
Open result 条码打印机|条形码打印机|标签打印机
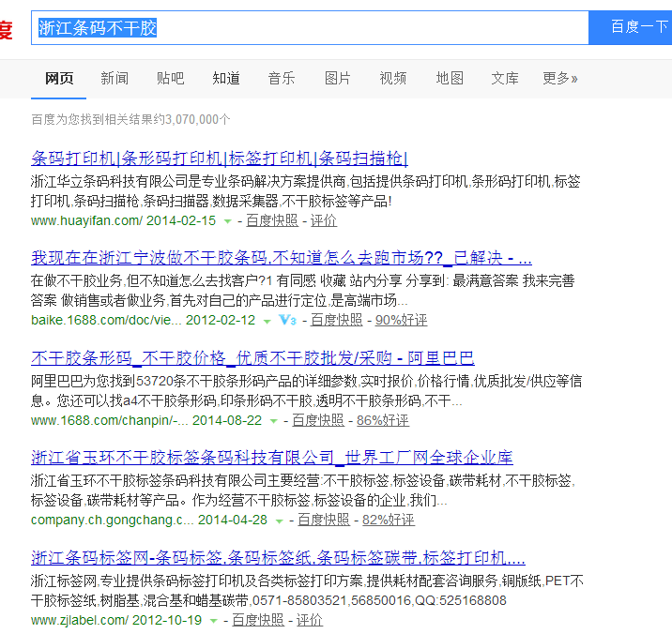click(219, 158)
